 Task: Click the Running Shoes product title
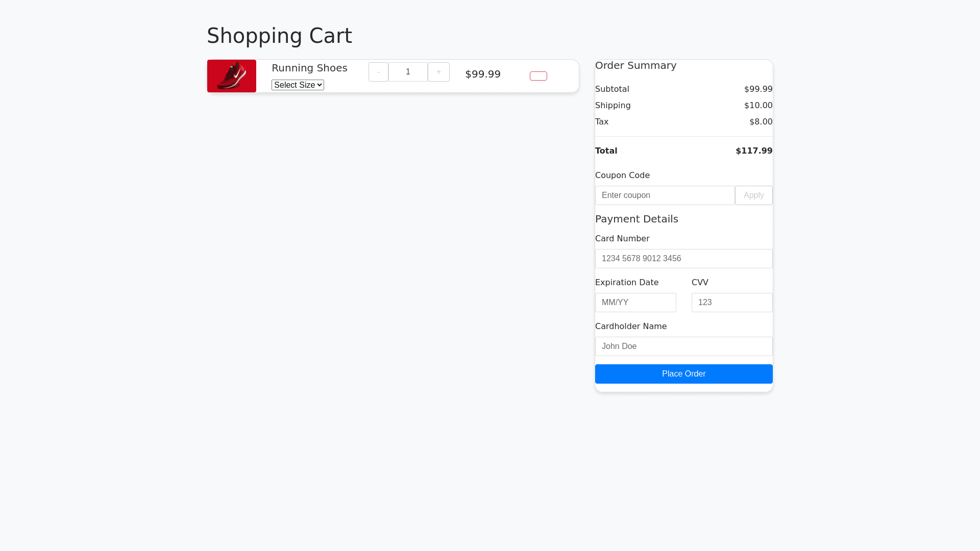309,68
